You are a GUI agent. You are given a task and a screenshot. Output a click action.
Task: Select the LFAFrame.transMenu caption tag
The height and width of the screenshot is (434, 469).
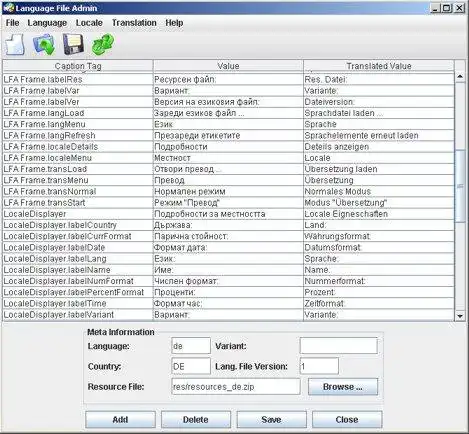(x=46, y=180)
